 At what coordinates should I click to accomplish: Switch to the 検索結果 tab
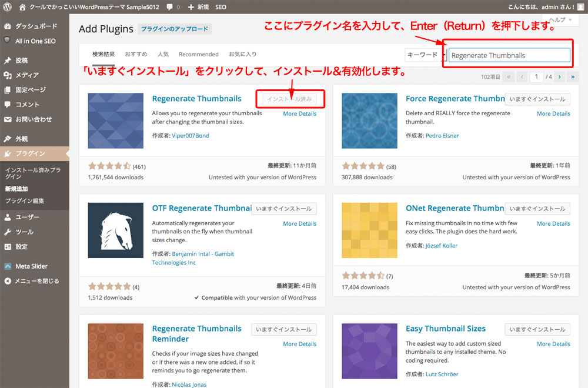[x=103, y=54]
